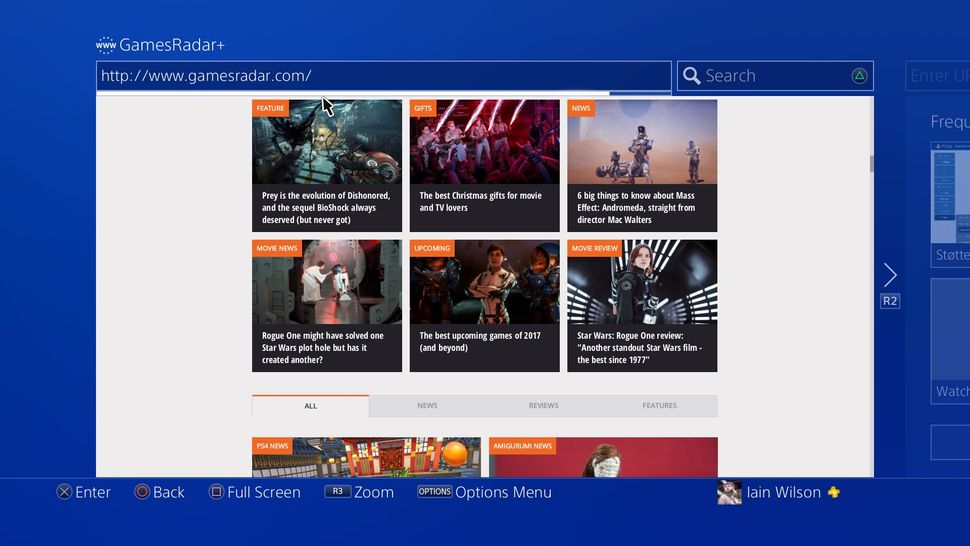970x546 pixels.
Task: Click the GamesRadar+ page title text
Action: tap(172, 45)
